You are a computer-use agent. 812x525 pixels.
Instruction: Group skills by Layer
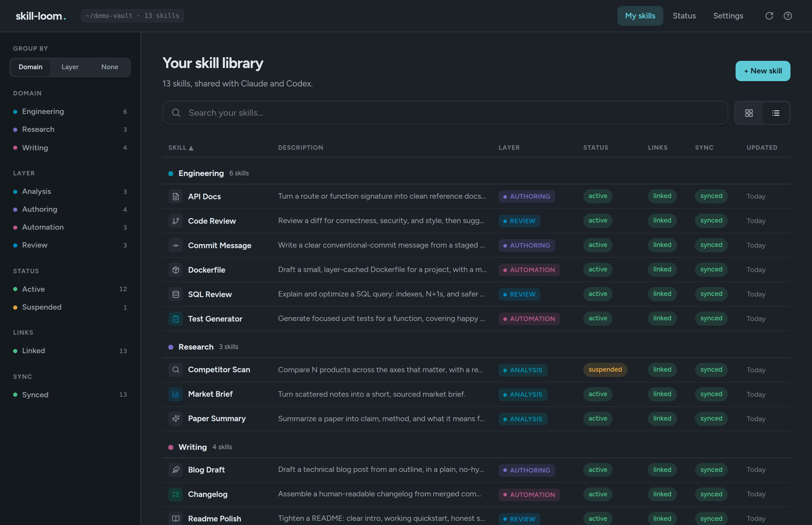tap(70, 67)
